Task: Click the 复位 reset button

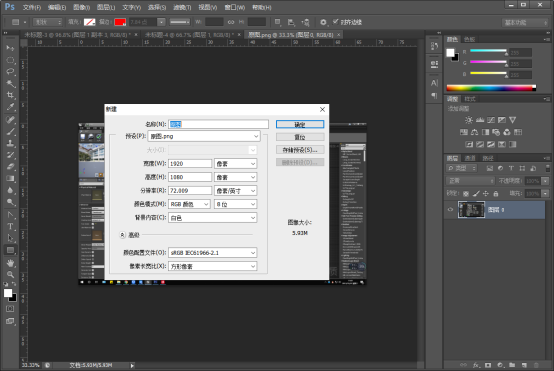Action: [300, 137]
